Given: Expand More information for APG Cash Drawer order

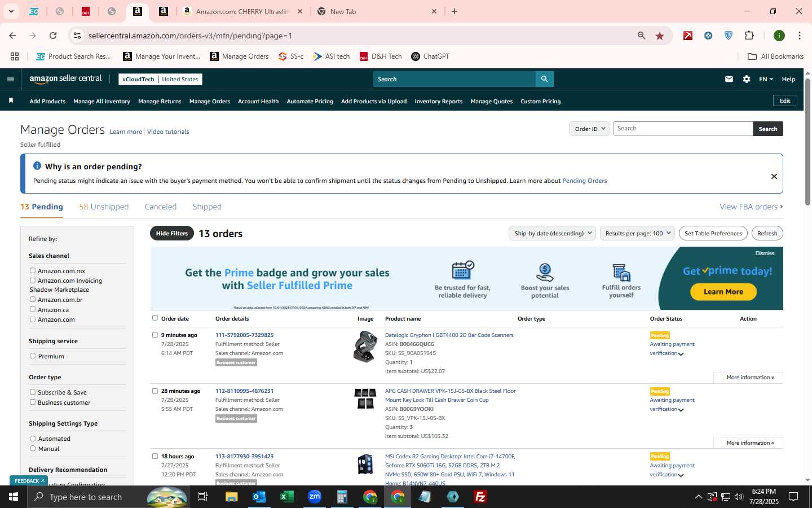Looking at the screenshot, I should pyautogui.click(x=748, y=443).
